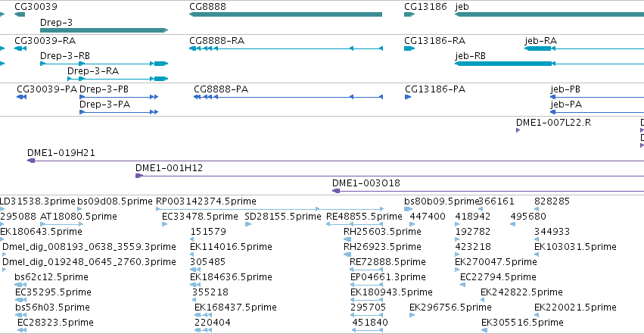Image resolution: width=644 pixels, height=334 pixels.
Task: Select the Drep-3-PB protein label
Action: pos(104,89)
